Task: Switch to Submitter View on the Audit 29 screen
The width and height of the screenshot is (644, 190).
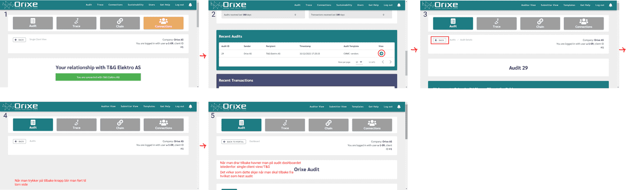Action: point(549,5)
